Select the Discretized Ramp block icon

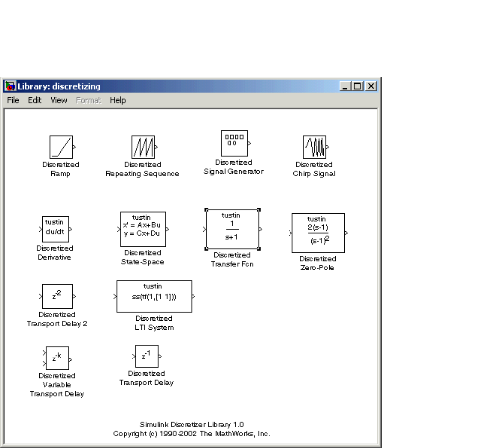[61, 147]
